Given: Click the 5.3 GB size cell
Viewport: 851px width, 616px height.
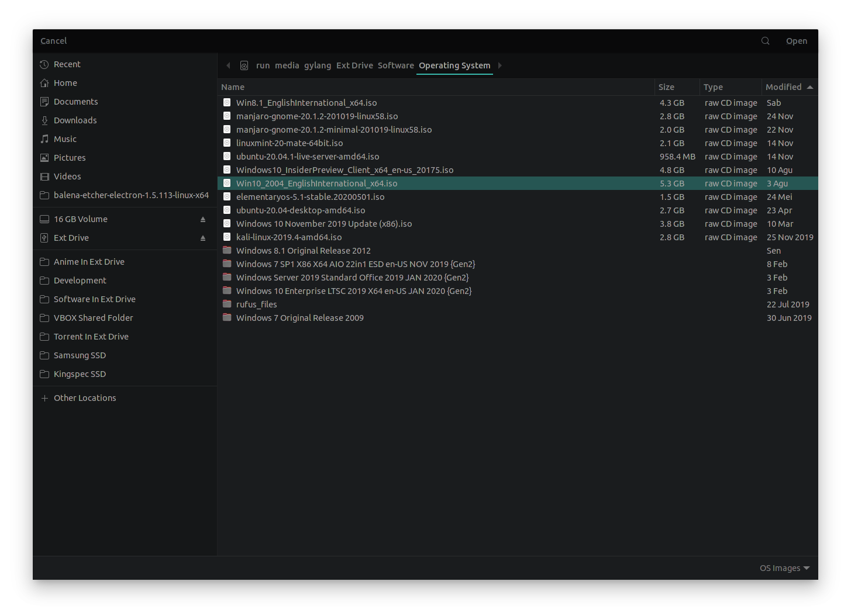Looking at the screenshot, I should pos(672,184).
